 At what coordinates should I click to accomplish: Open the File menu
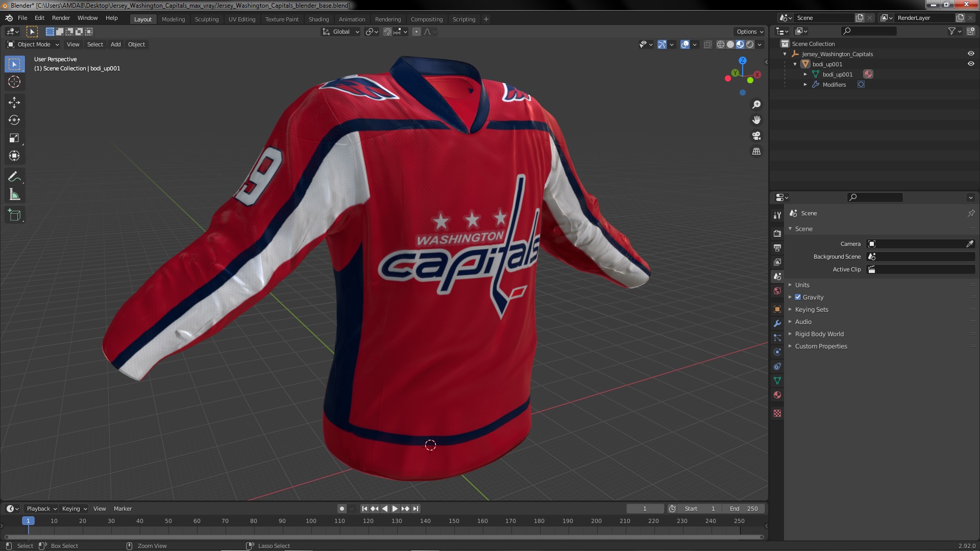coord(22,18)
